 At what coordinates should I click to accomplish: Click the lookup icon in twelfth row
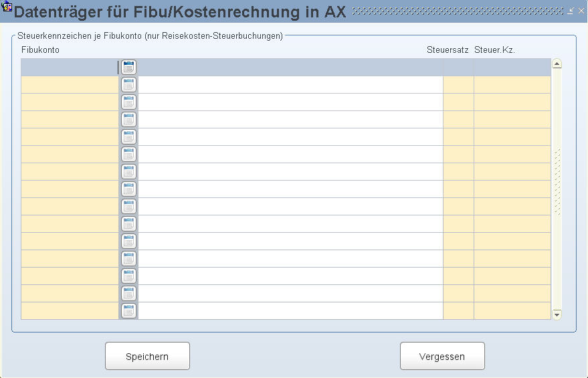[x=128, y=259]
